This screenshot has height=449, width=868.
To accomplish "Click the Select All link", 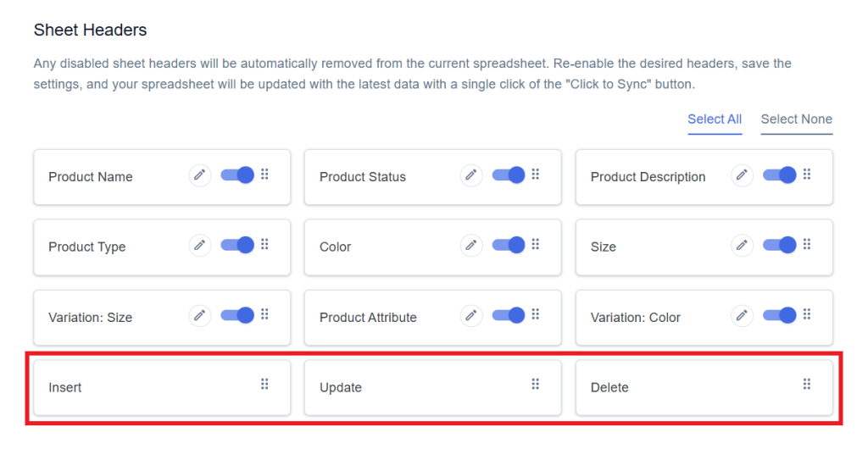I will (715, 119).
